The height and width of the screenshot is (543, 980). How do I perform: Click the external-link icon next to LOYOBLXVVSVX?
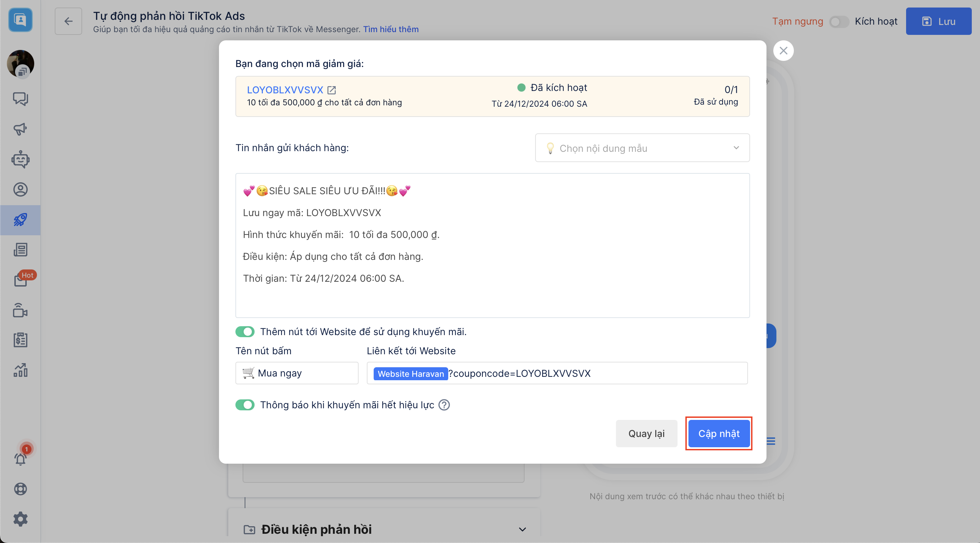331,90
